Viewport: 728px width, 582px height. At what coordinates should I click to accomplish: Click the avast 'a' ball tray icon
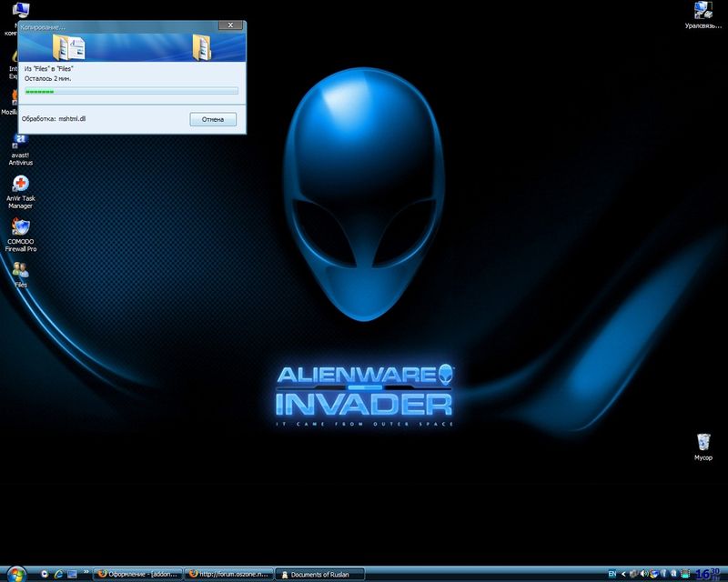tap(673, 574)
